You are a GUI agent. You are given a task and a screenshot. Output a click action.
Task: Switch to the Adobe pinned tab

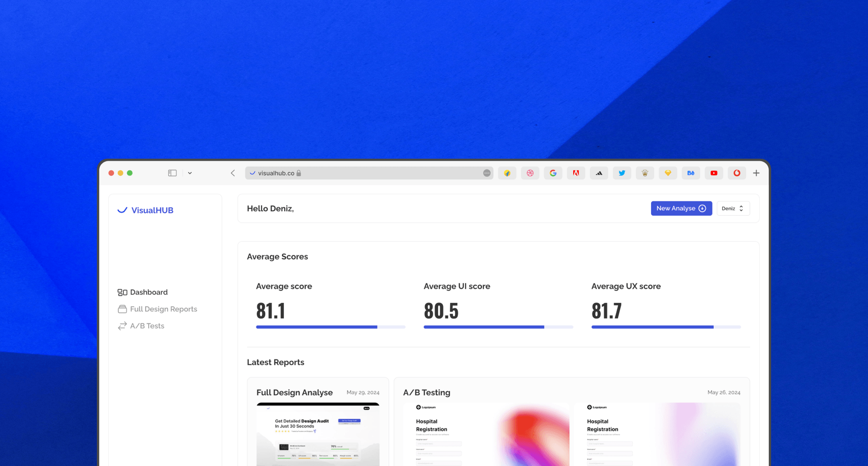(576, 173)
